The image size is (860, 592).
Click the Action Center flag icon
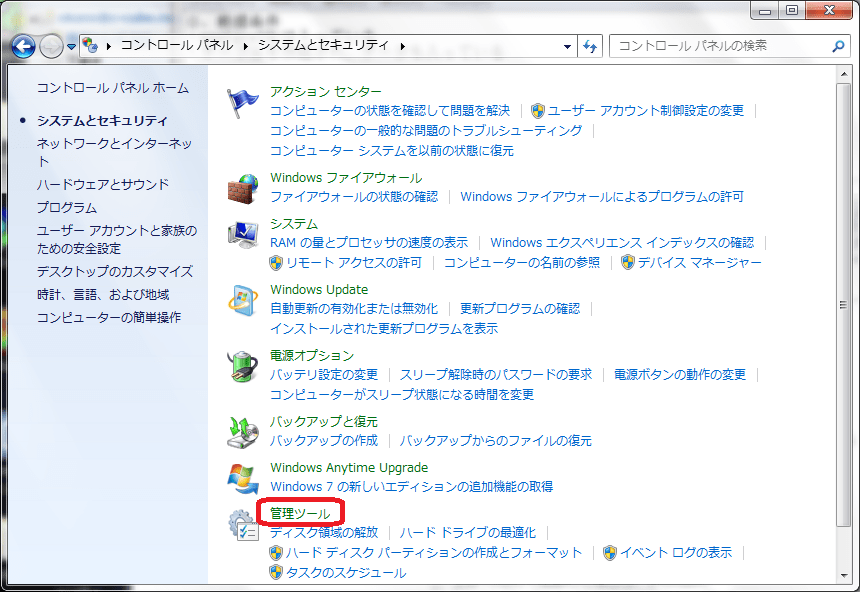point(242,103)
